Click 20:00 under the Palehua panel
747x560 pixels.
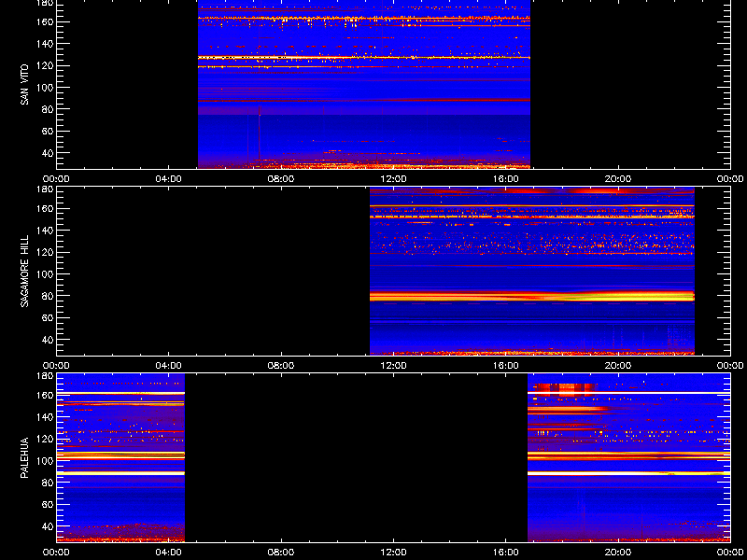(618, 553)
